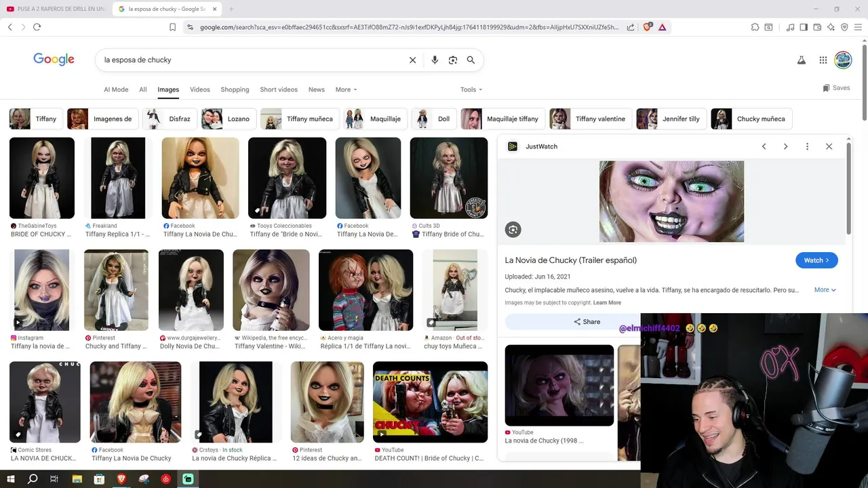Switch to the AI Mode tab
Image resolution: width=868 pixels, height=488 pixels.
116,89
